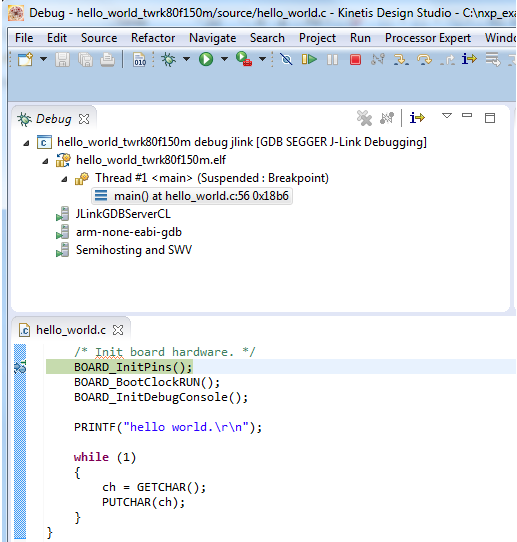Toggle Instruction Stepping Mode in Debug view

pyautogui.click(x=417, y=118)
